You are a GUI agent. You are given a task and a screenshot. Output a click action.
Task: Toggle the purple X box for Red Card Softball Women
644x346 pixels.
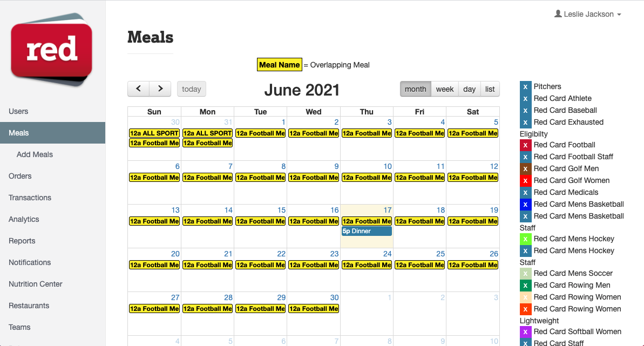coord(525,332)
